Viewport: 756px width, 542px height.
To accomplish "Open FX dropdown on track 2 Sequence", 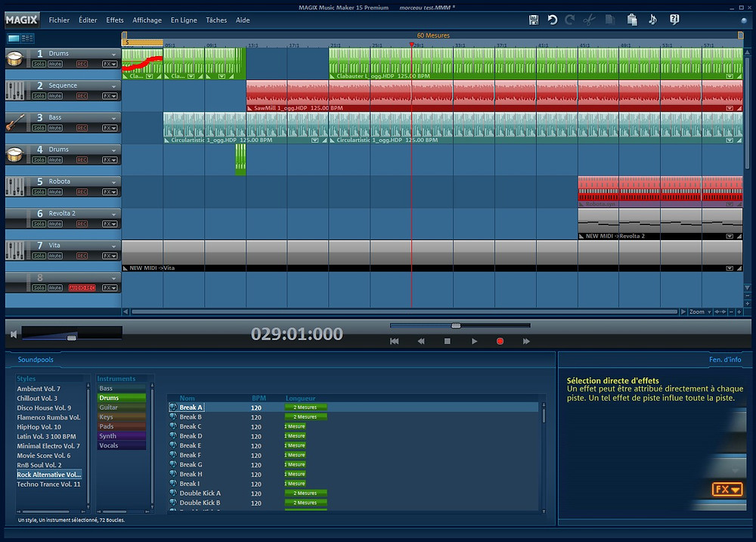I will pos(110,96).
